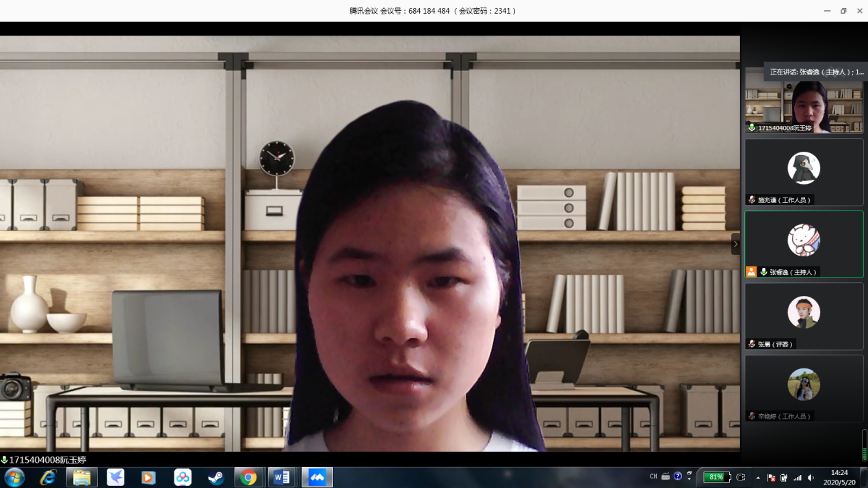Collapse the participant video sidebar arrow
868x488 pixels.
pos(735,244)
